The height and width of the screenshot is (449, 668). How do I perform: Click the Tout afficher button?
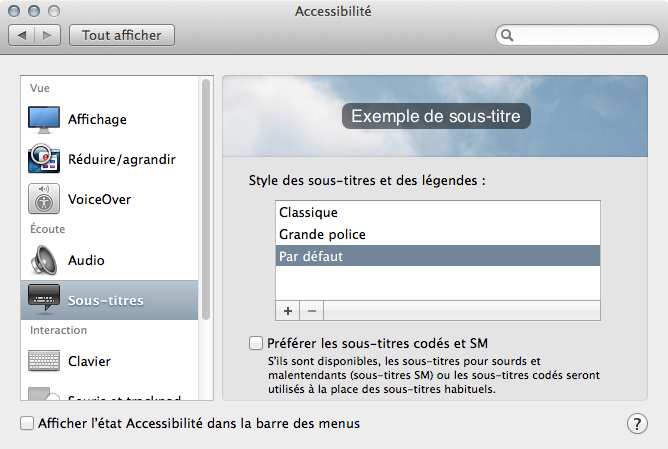click(x=122, y=35)
